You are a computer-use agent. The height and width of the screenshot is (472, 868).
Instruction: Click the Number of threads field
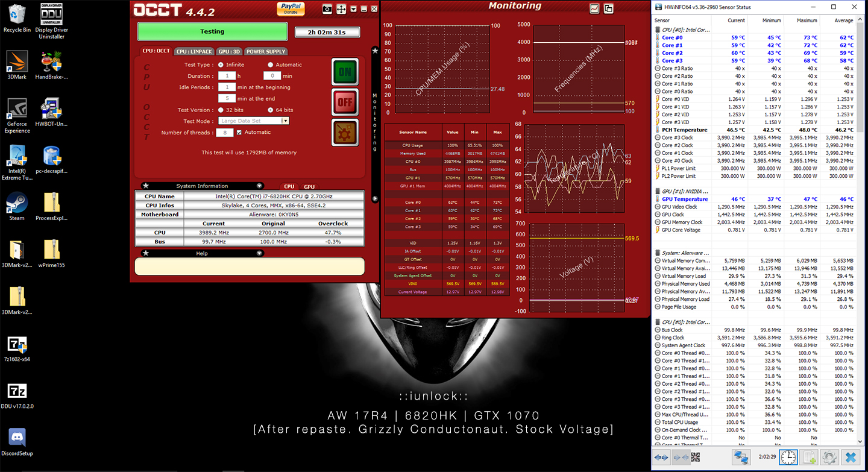click(x=224, y=133)
